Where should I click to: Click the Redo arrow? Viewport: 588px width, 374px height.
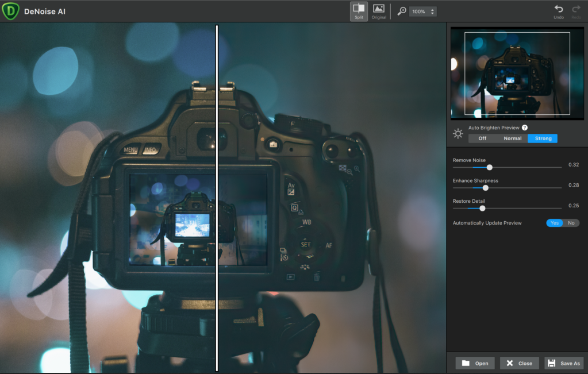577,11
